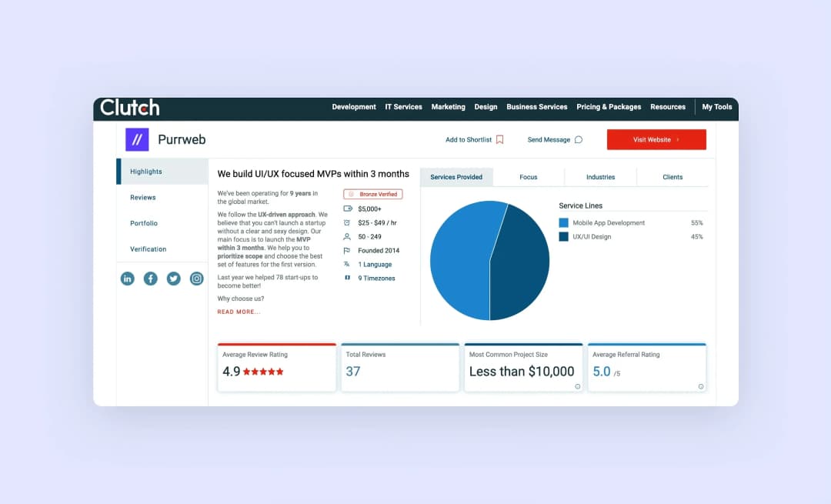Viewport: 831px width, 504px height.
Task: Click the clock icon next to $25 - $49 / hr
Action: pos(347,222)
